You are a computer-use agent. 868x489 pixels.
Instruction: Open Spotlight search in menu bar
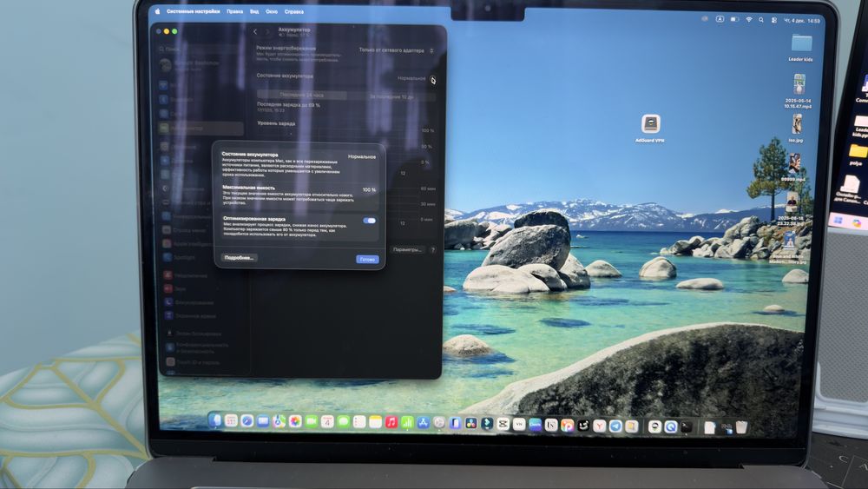pos(761,19)
